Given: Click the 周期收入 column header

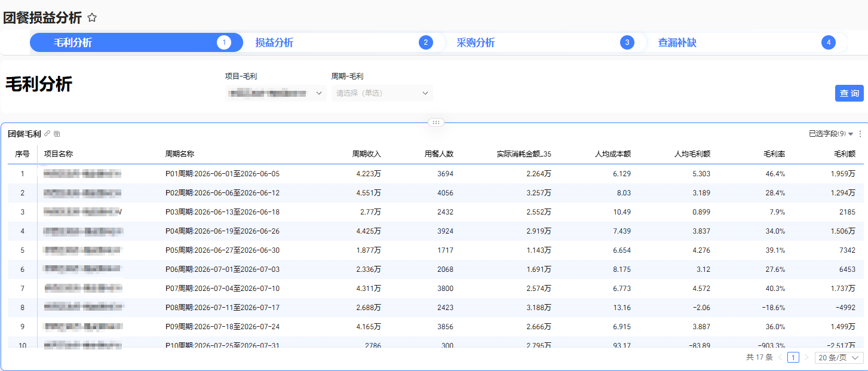Looking at the screenshot, I should pyautogui.click(x=367, y=154).
